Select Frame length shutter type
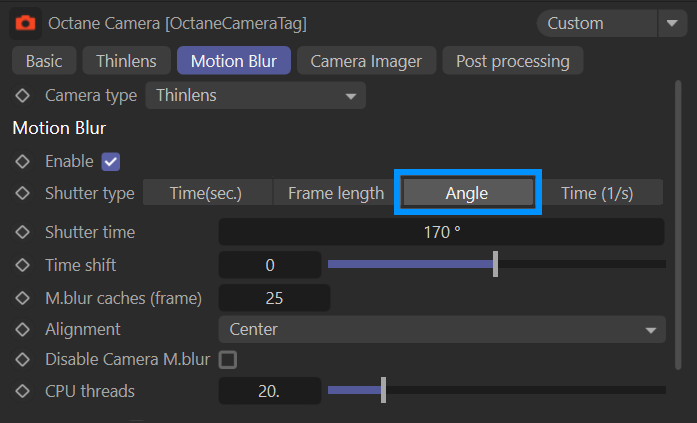 coord(336,193)
